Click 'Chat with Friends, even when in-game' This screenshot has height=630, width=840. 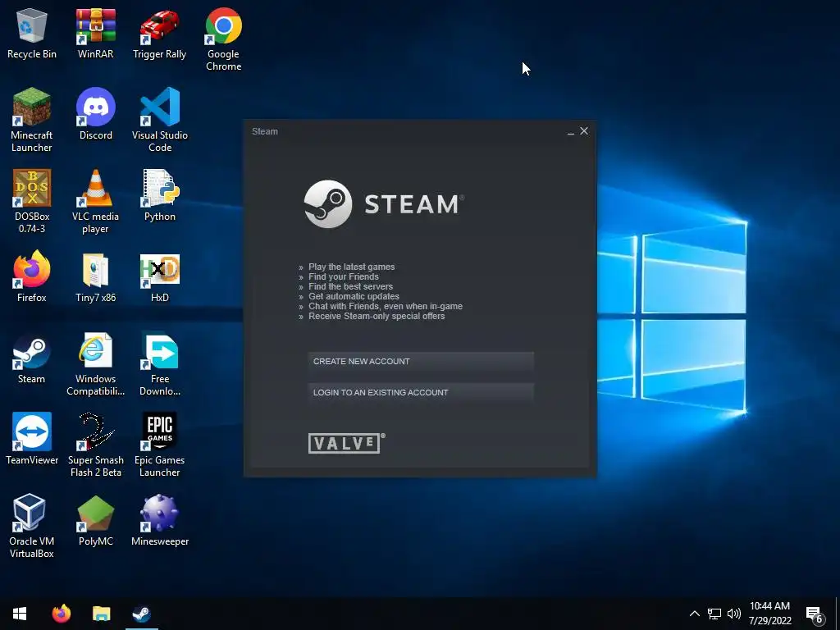pyautogui.click(x=386, y=307)
